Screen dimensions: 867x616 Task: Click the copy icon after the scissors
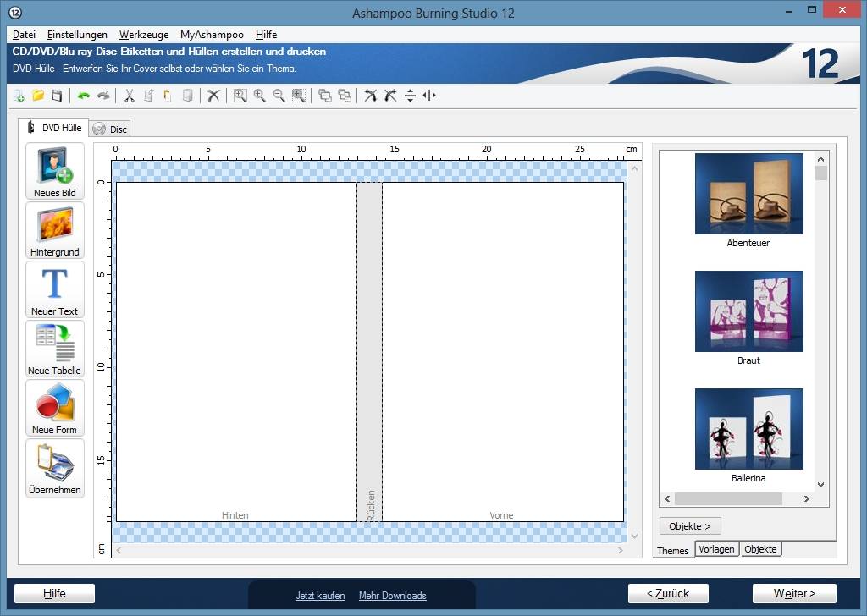pyautogui.click(x=149, y=96)
